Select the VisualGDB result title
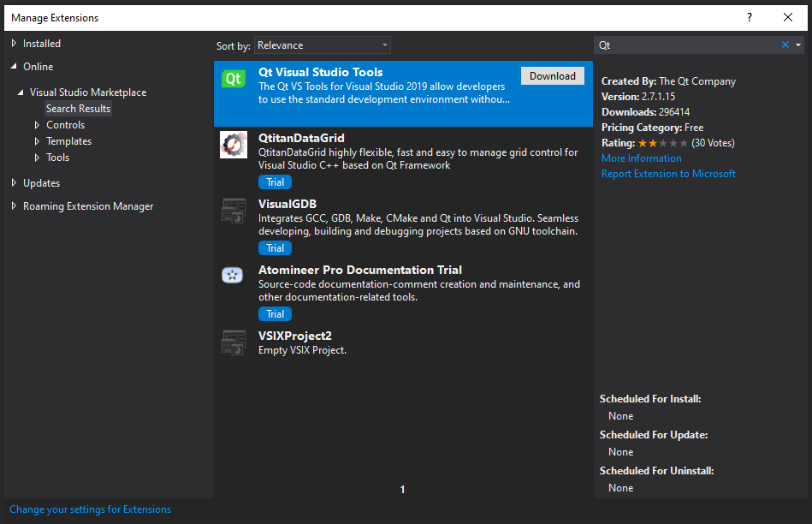Image resolution: width=812 pixels, height=524 pixels. [x=287, y=204]
